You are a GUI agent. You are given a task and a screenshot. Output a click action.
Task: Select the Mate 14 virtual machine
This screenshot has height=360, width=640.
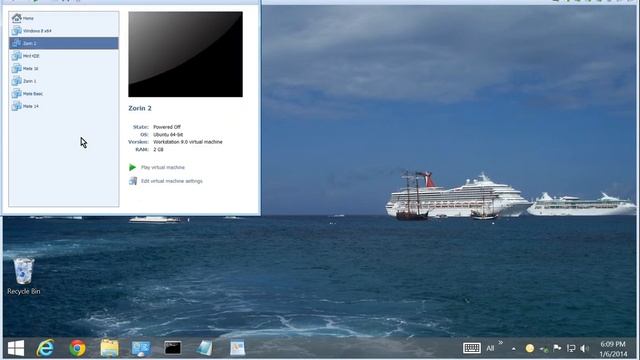click(64, 106)
